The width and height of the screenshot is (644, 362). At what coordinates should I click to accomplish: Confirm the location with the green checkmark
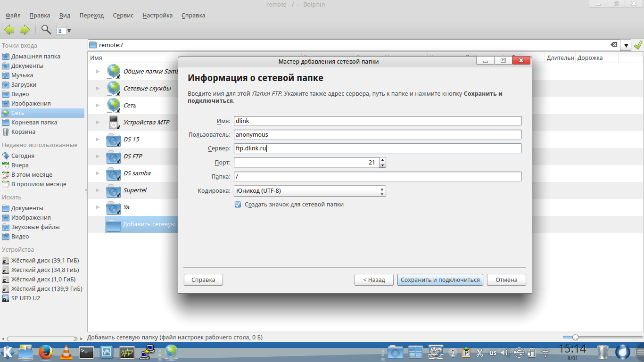638,45
